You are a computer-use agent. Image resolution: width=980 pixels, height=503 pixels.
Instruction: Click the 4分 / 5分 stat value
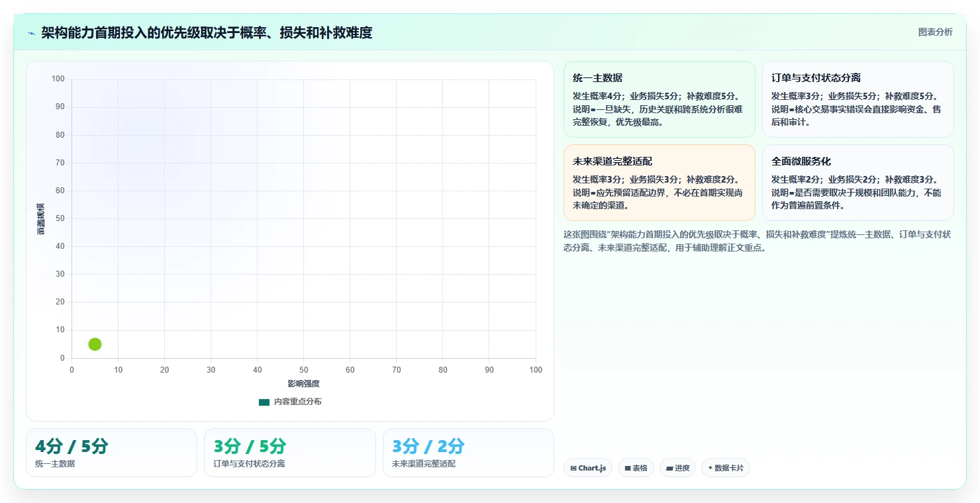[72, 446]
